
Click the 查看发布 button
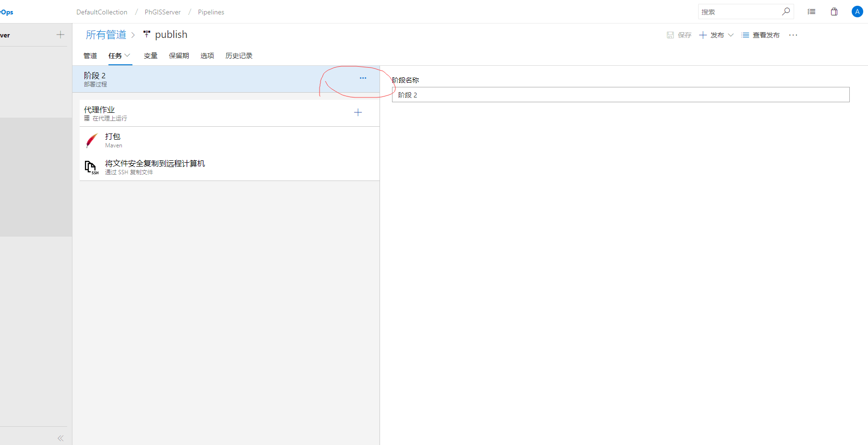click(x=761, y=35)
